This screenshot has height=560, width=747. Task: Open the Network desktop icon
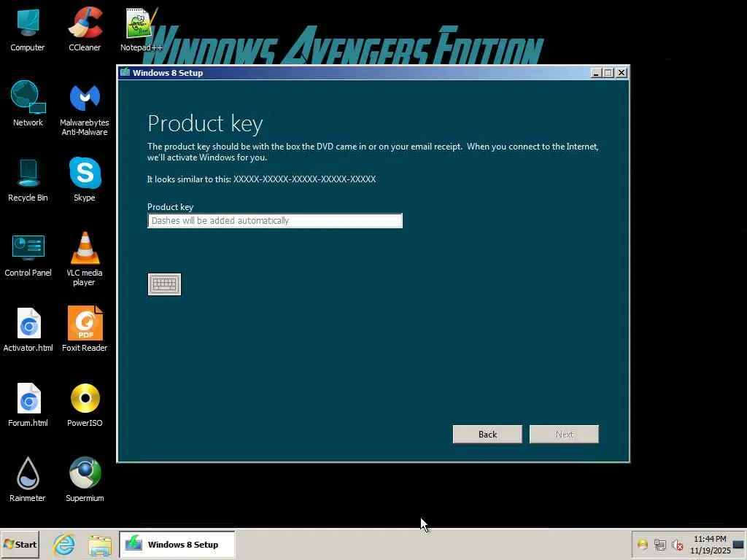tap(28, 104)
